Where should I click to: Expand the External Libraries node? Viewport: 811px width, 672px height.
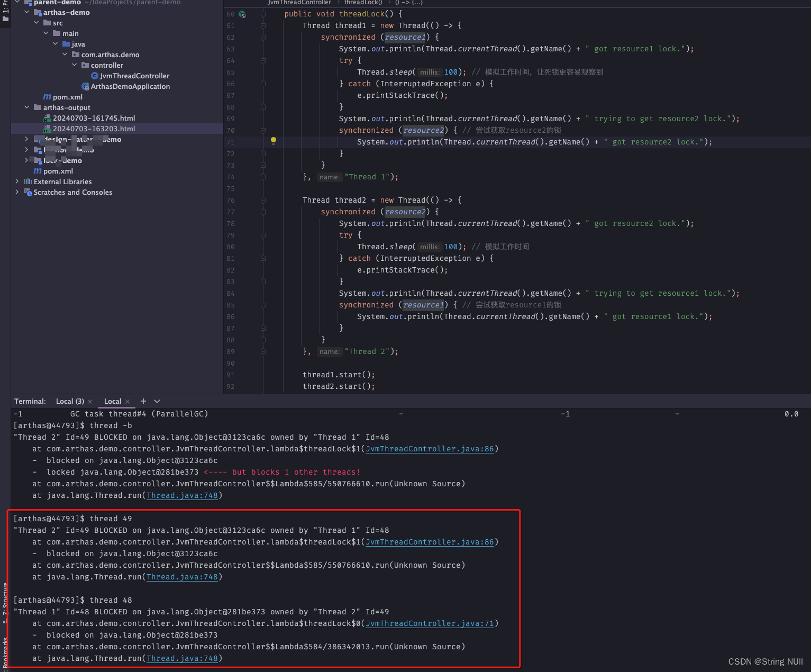(x=17, y=181)
